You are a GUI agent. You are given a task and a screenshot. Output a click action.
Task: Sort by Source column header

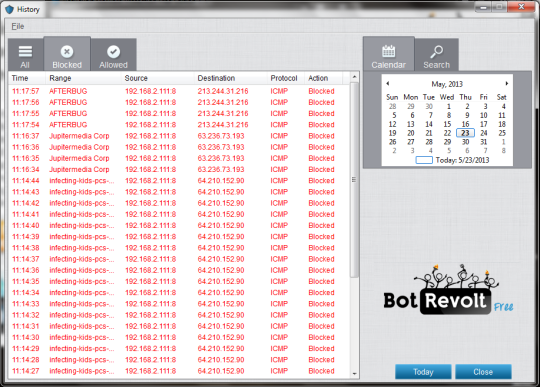coord(157,78)
